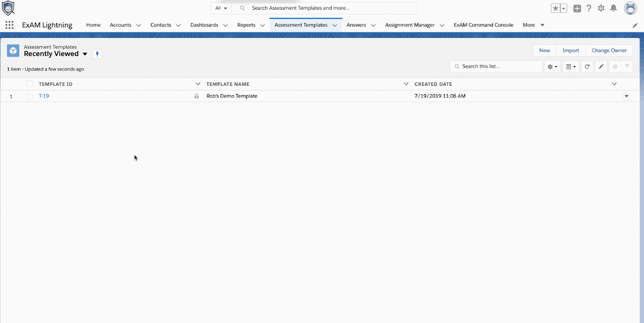Click the search magnifier in the global search
The image size is (644, 323).
(242, 8)
